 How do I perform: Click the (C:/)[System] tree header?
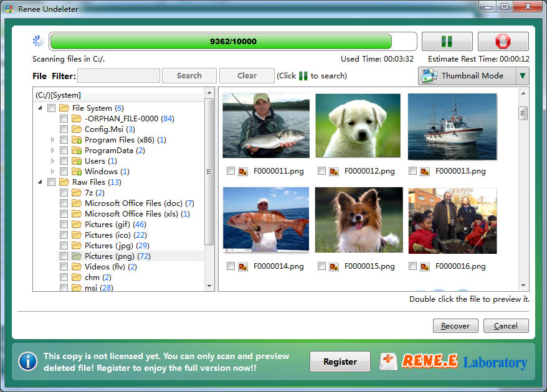(118, 95)
